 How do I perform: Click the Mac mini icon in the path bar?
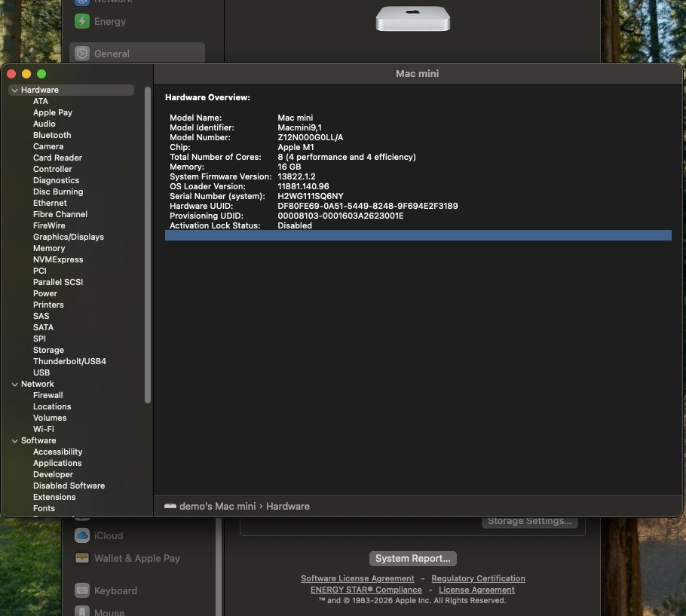[170, 506]
